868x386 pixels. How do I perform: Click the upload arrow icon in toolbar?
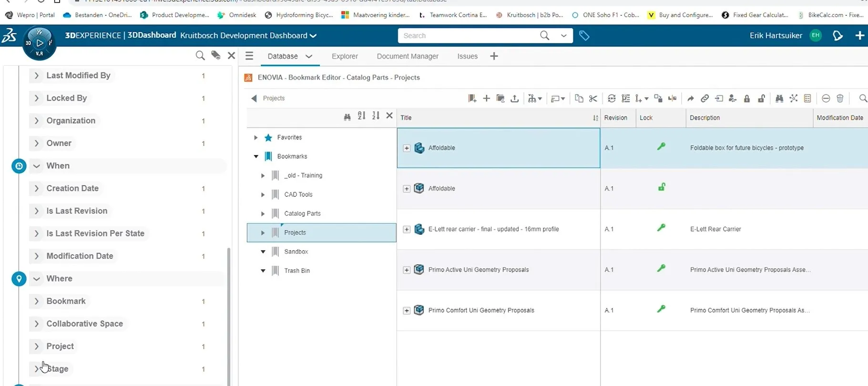pyautogui.click(x=514, y=98)
